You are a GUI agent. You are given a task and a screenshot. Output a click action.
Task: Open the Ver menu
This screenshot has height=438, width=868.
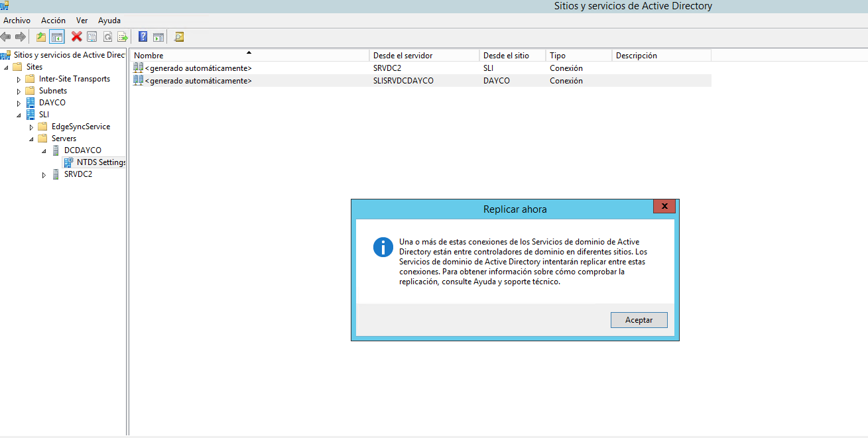(x=82, y=21)
